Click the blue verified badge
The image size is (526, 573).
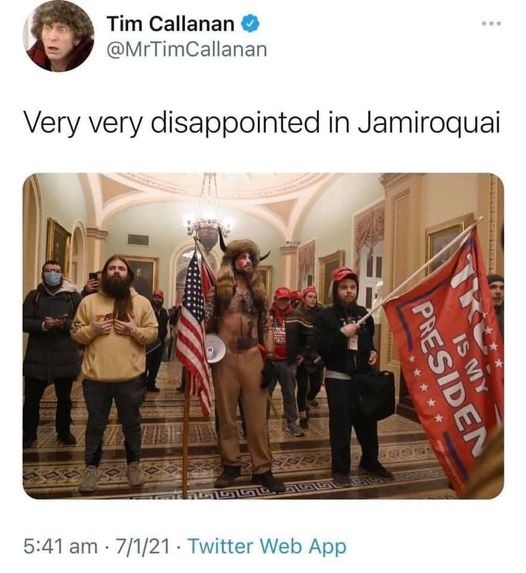coord(250,24)
